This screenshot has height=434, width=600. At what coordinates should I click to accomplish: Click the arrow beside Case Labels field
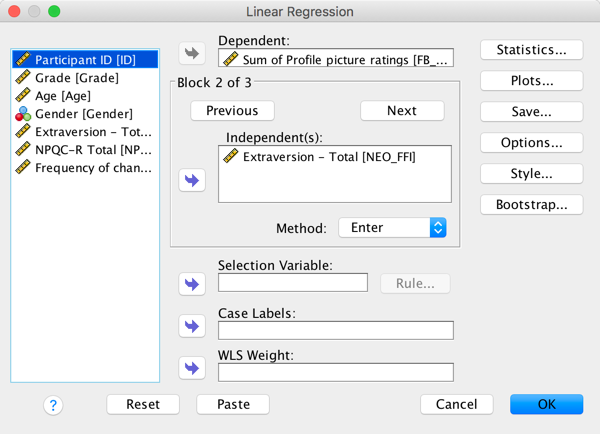click(191, 326)
